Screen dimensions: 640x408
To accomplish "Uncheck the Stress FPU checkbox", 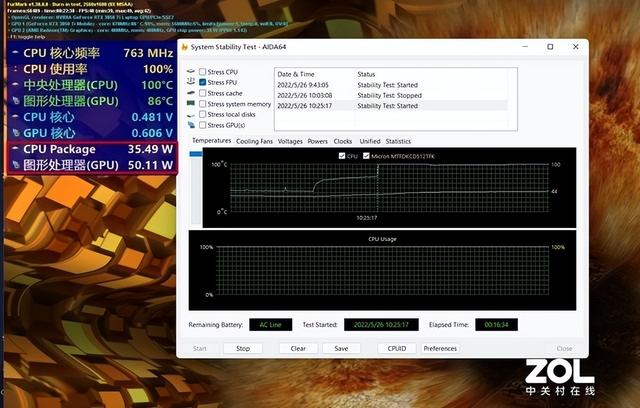I will [203, 83].
